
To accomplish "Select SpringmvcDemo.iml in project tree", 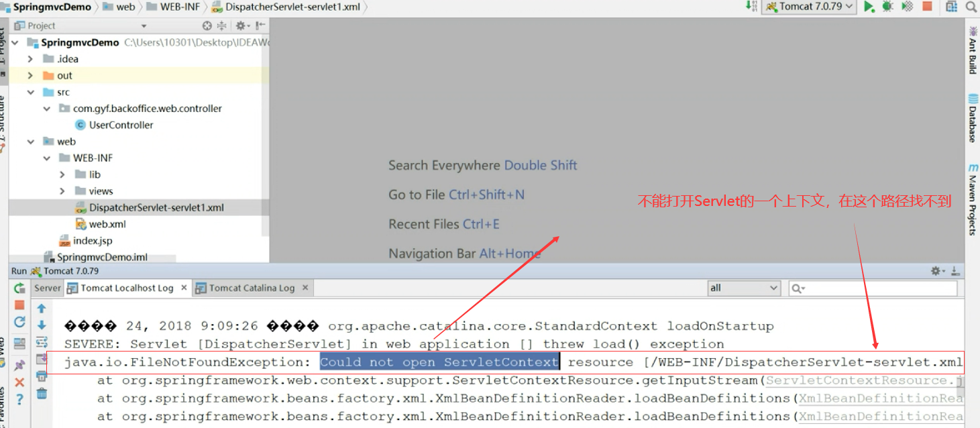I will (x=95, y=257).
